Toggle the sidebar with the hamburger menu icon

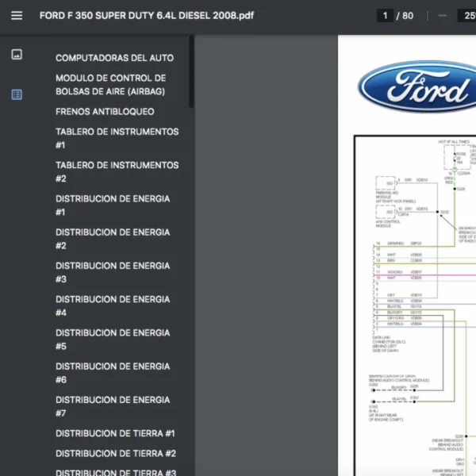click(17, 16)
